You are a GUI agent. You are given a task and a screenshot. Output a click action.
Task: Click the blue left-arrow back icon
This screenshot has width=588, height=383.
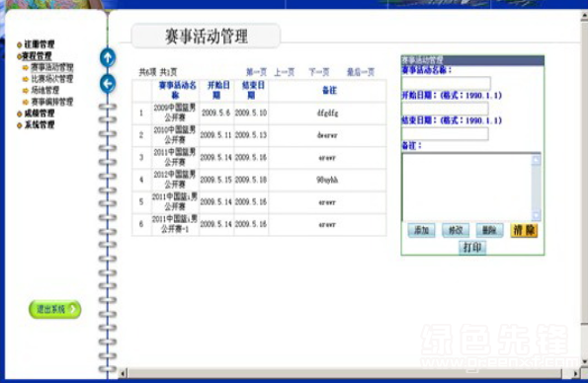[x=108, y=84]
